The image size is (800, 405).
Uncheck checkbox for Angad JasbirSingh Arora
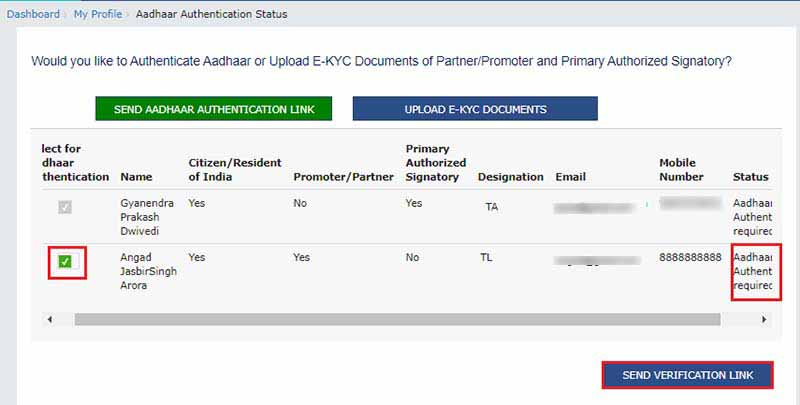(65, 262)
